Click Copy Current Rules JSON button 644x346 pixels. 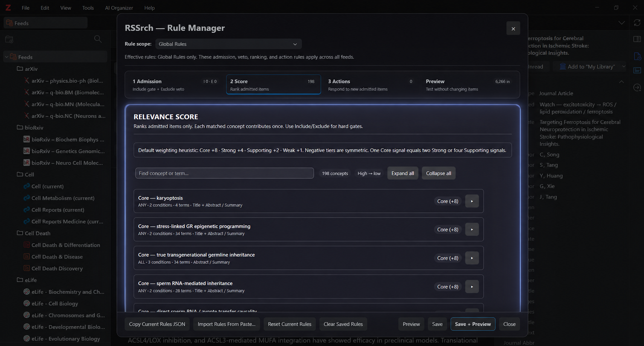pyautogui.click(x=157, y=324)
